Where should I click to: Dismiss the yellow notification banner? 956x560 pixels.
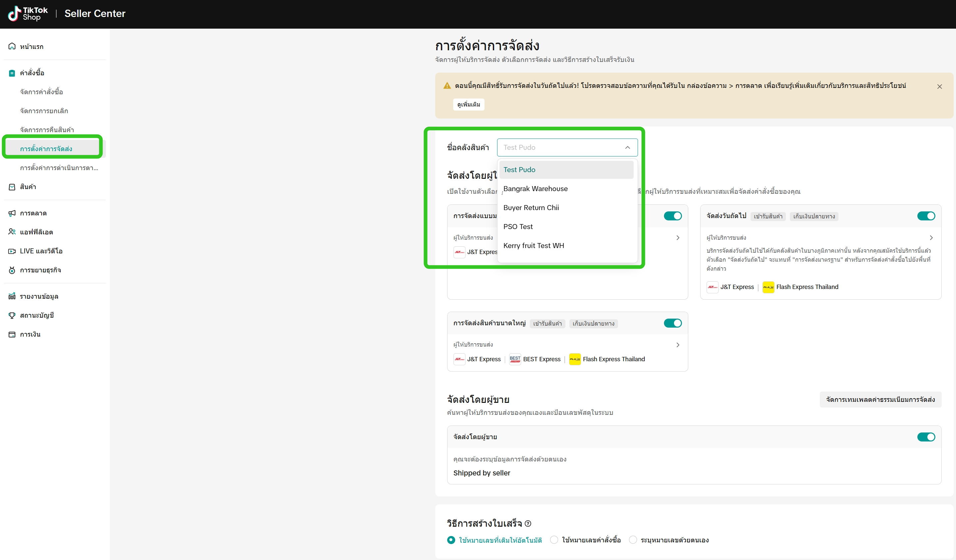point(939,87)
